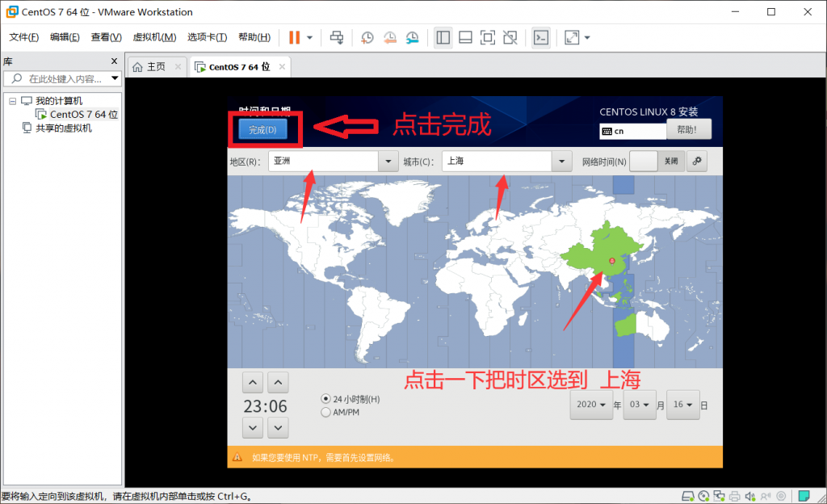
Task: Decrease minutes with the down arrow
Action: (x=278, y=427)
